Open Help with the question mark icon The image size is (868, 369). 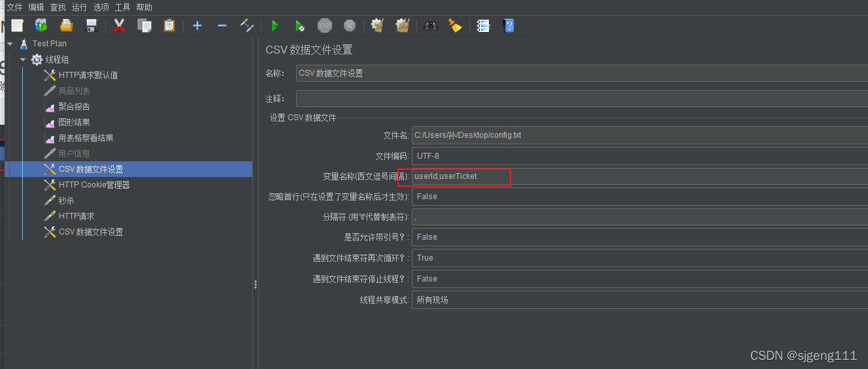click(x=508, y=25)
